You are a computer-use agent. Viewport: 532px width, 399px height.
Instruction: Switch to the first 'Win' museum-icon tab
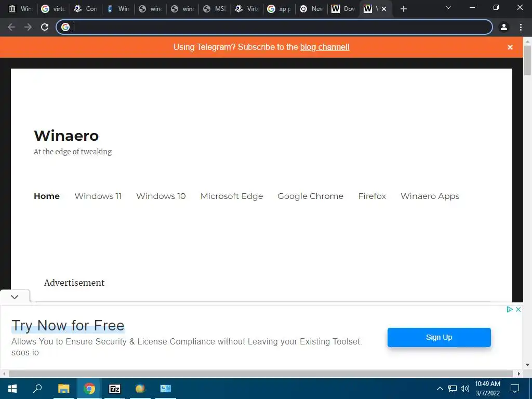(x=20, y=9)
